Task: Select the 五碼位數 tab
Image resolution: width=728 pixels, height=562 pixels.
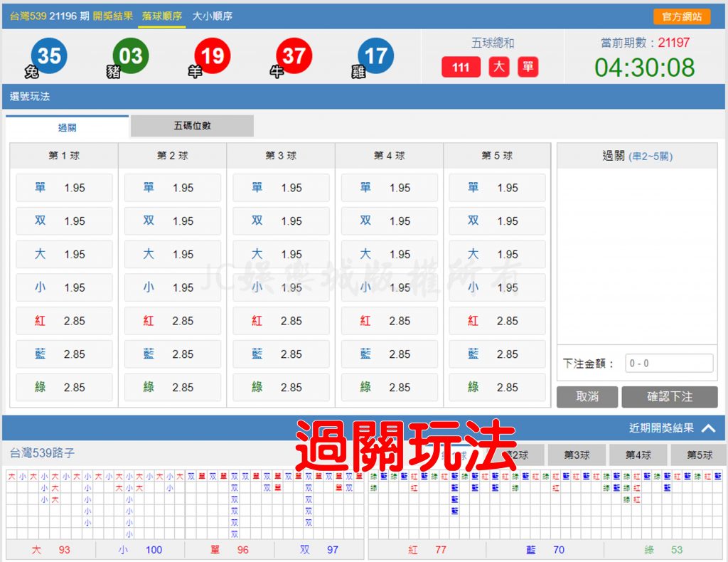Action: pyautogui.click(x=192, y=125)
